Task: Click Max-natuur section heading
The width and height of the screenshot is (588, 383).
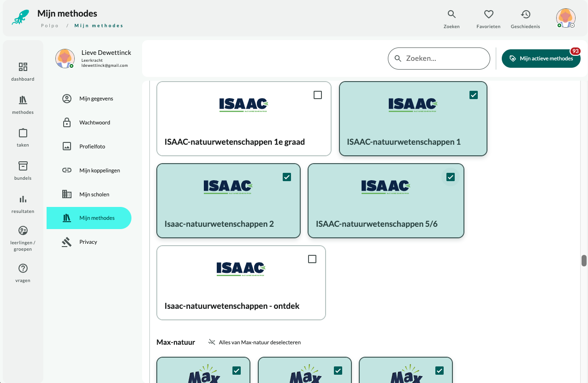Action: (176, 342)
